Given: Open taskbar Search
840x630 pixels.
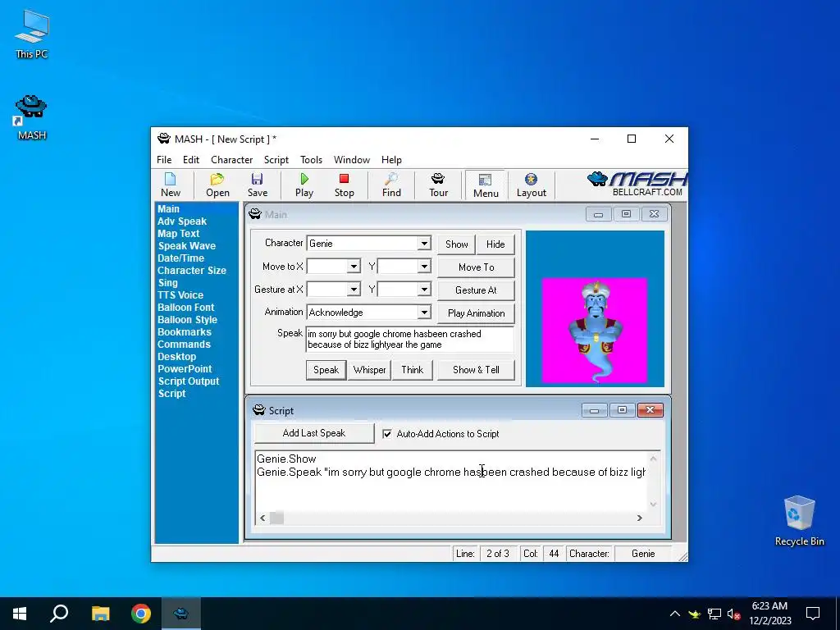Looking at the screenshot, I should pos(59,614).
